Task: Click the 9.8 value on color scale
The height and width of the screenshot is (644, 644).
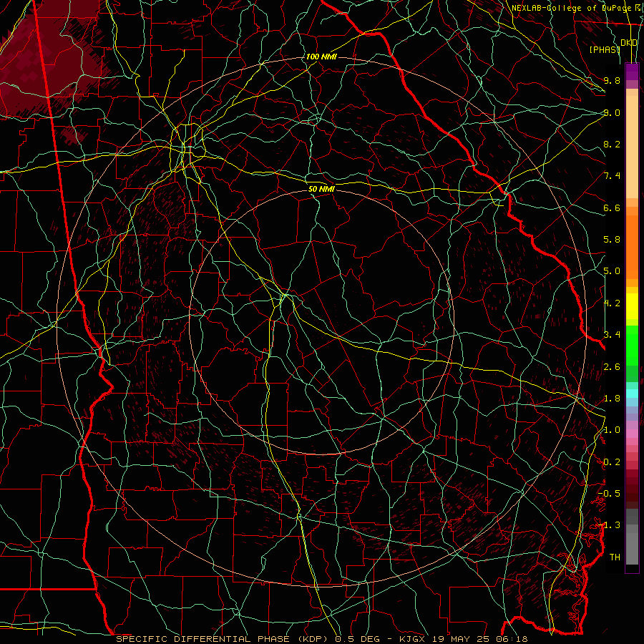Action: click(x=612, y=80)
